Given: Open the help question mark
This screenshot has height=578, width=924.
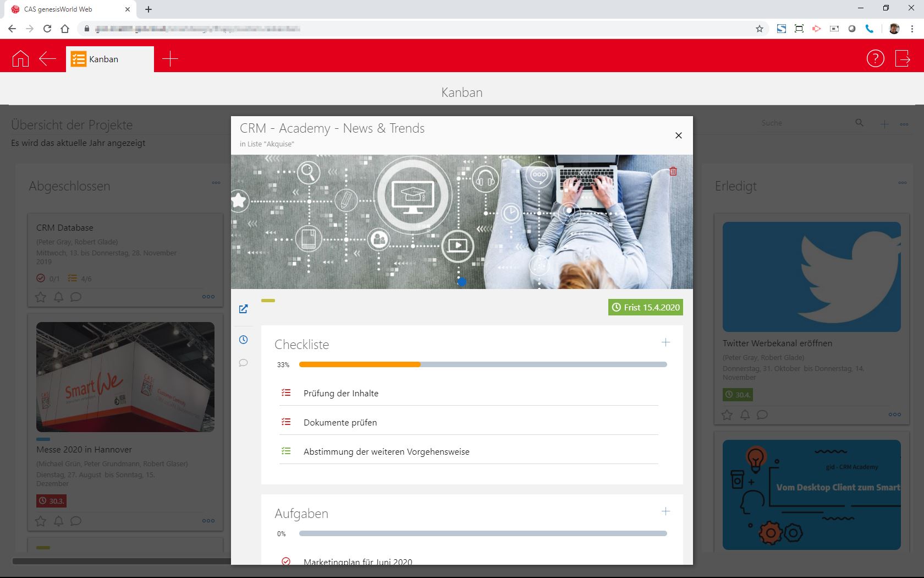Looking at the screenshot, I should click(x=875, y=58).
